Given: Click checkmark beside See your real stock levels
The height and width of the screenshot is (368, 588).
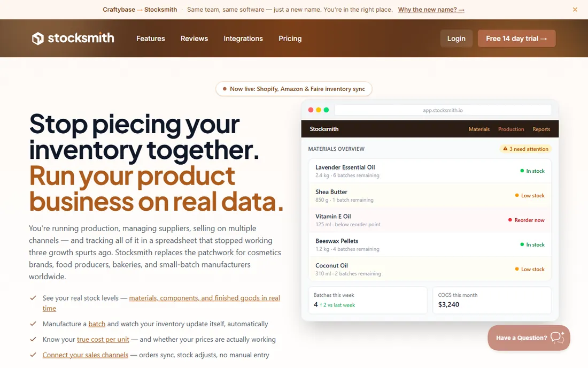Looking at the screenshot, I should [x=33, y=298].
